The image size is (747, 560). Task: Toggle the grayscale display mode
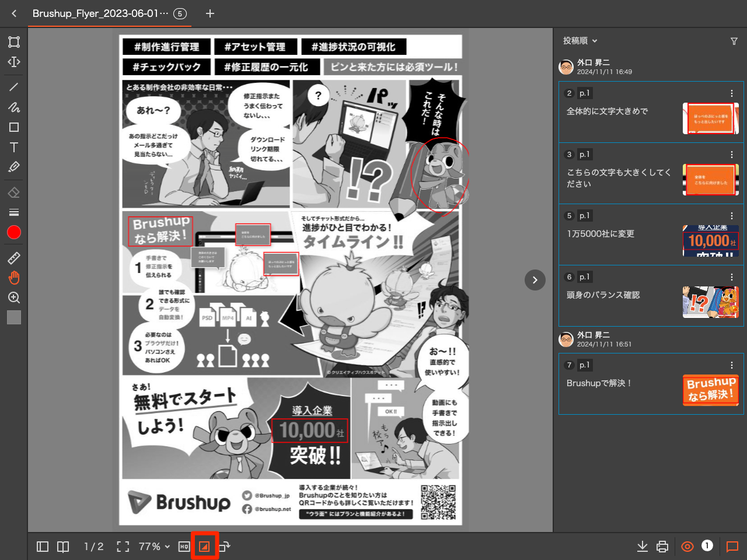[x=205, y=547]
